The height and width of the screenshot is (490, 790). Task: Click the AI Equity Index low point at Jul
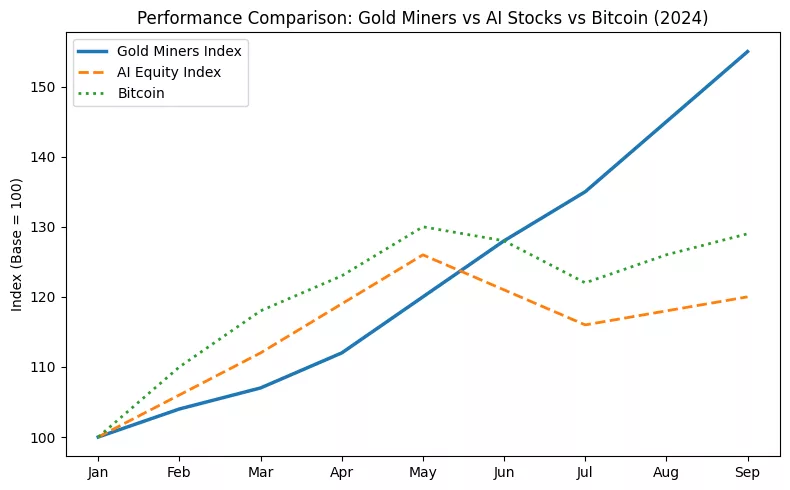point(585,325)
